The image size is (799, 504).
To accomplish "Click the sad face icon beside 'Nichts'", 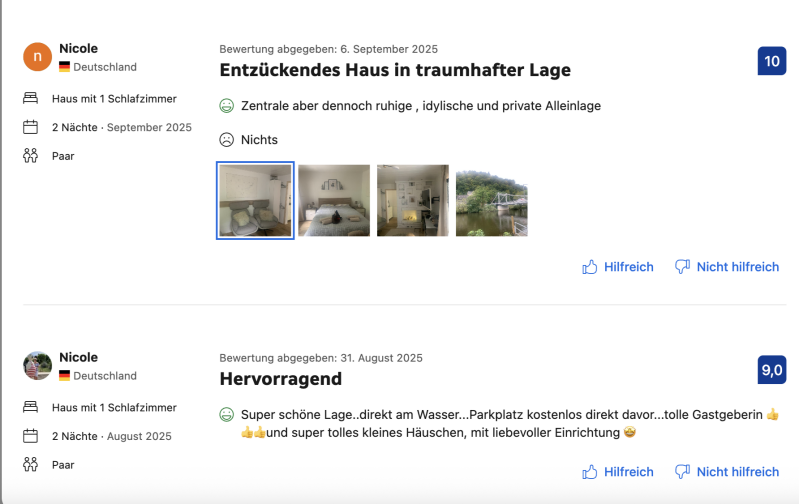I will pos(227,140).
